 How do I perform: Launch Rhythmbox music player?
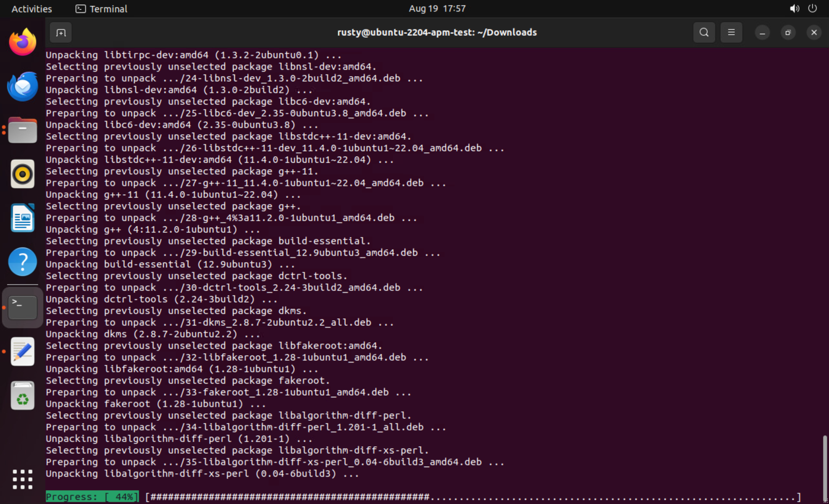coord(23,174)
